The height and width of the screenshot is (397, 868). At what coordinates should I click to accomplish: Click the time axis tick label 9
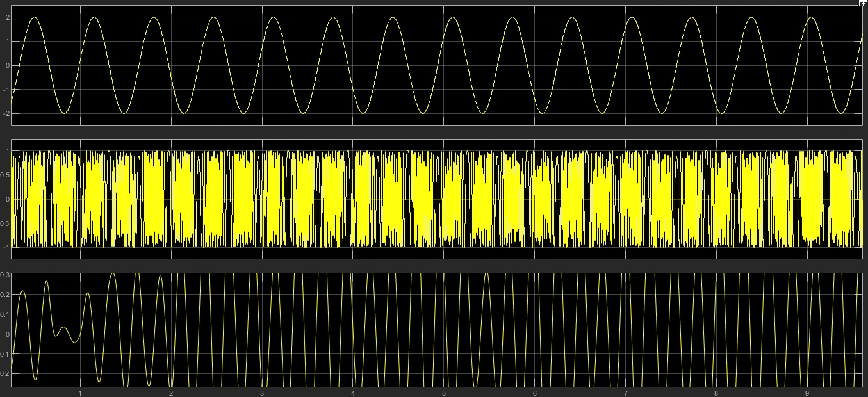tap(807, 393)
